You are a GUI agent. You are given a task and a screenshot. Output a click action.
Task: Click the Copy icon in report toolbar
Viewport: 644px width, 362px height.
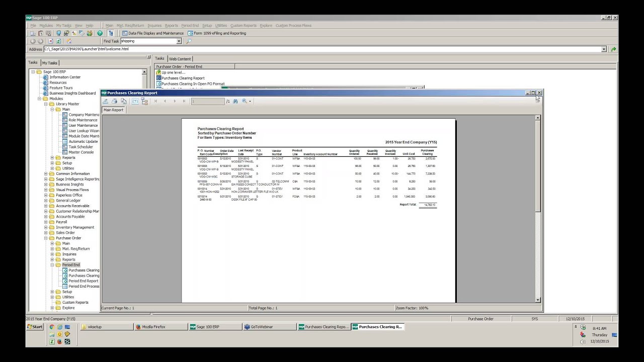124,101
